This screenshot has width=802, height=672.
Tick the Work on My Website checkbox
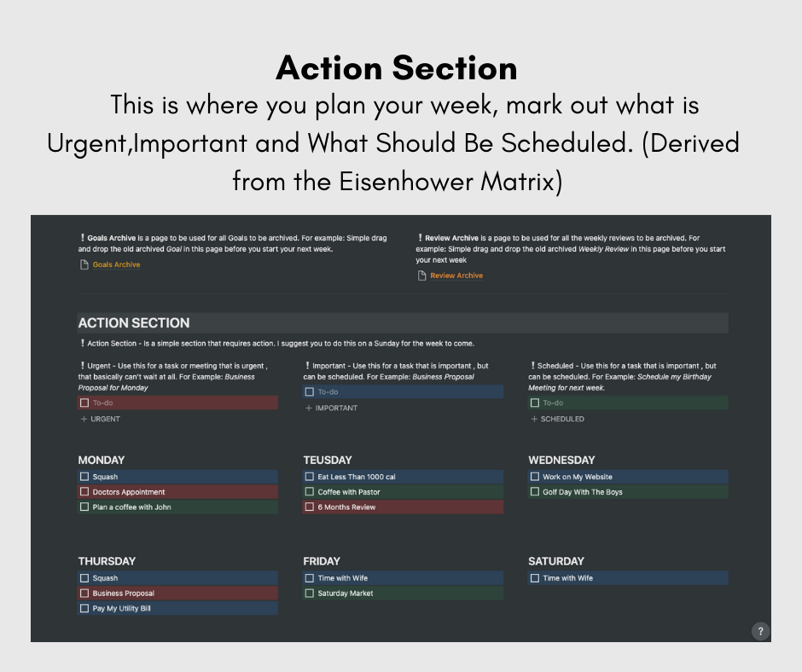[x=535, y=478]
